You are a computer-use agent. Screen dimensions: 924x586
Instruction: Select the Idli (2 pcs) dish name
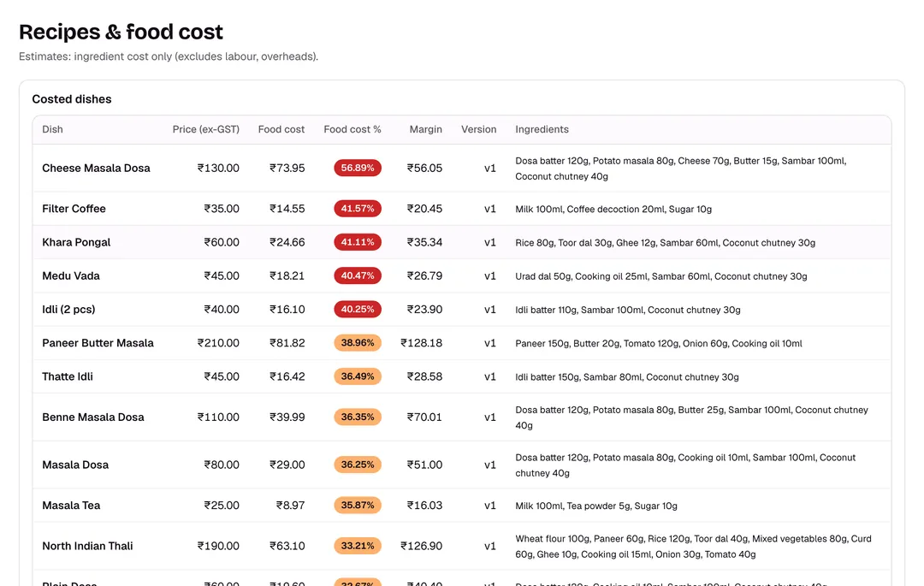(x=68, y=310)
